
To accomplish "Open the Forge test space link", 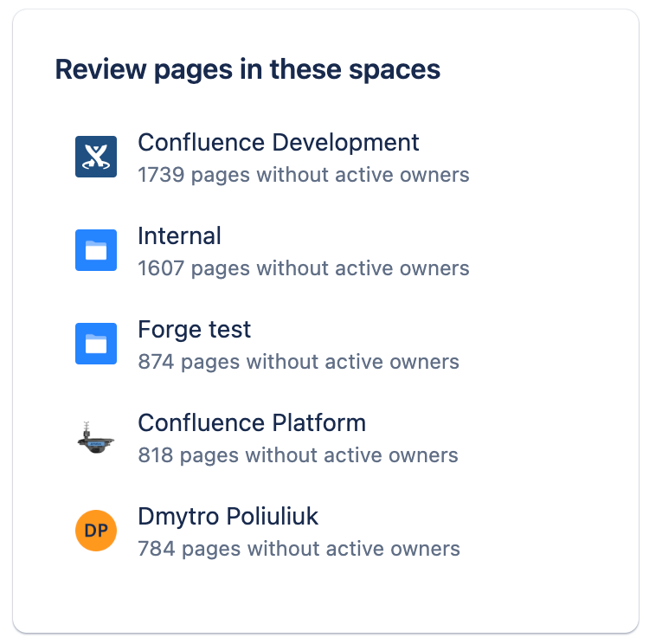I will pos(194,330).
